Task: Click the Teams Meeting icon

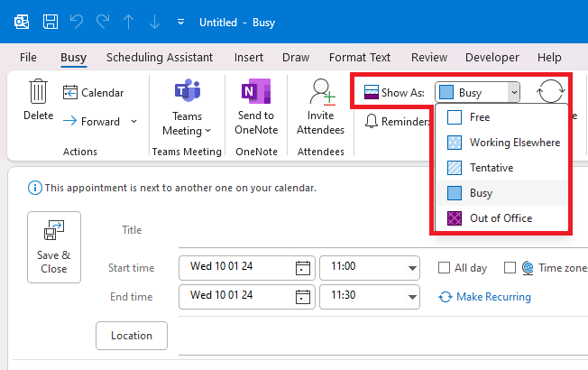Action: coord(187,93)
